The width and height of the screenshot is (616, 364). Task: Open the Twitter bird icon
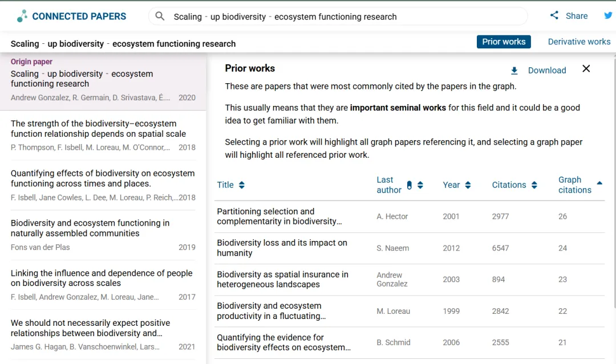[x=609, y=15]
